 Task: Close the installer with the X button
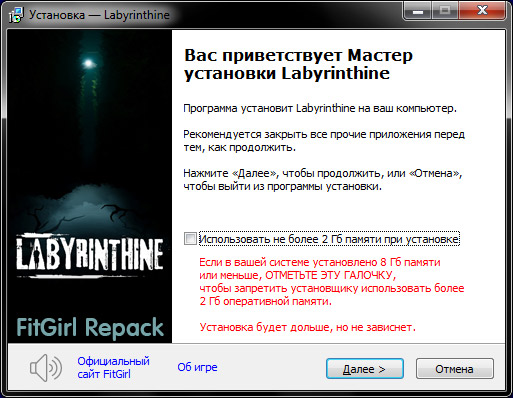[482, 12]
